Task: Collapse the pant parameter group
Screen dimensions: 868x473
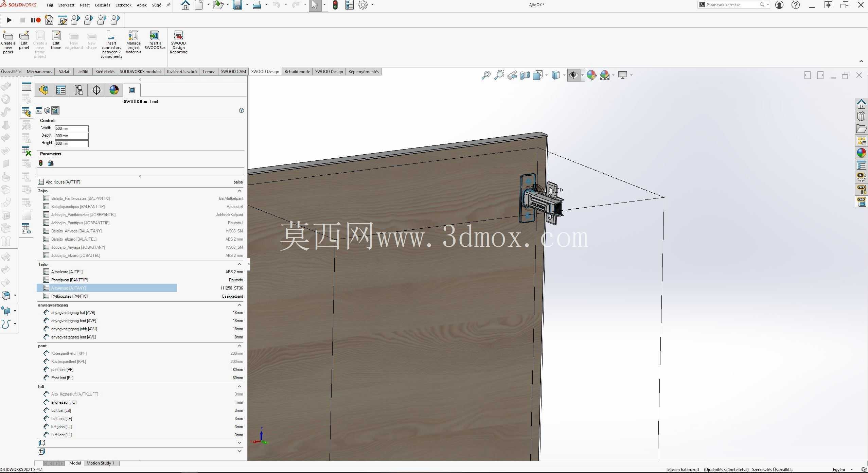Action: [240, 346]
